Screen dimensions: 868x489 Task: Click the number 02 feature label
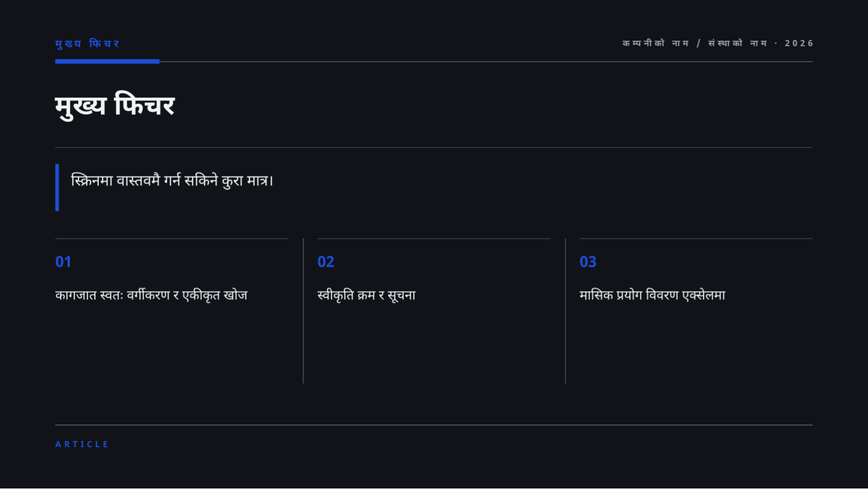(326, 262)
